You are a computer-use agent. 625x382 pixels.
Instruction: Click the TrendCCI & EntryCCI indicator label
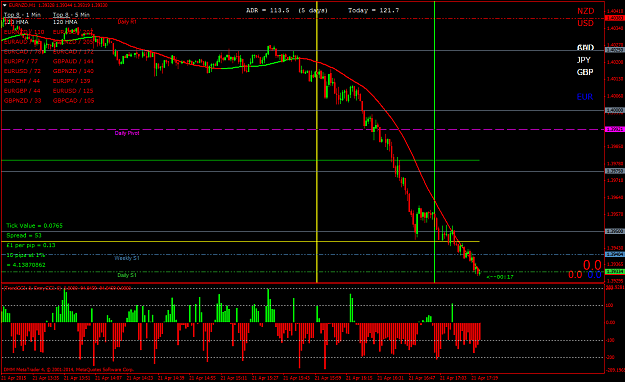click(67, 287)
